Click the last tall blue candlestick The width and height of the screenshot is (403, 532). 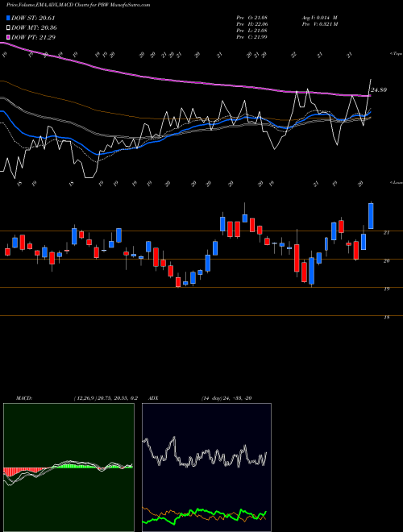[371, 216]
